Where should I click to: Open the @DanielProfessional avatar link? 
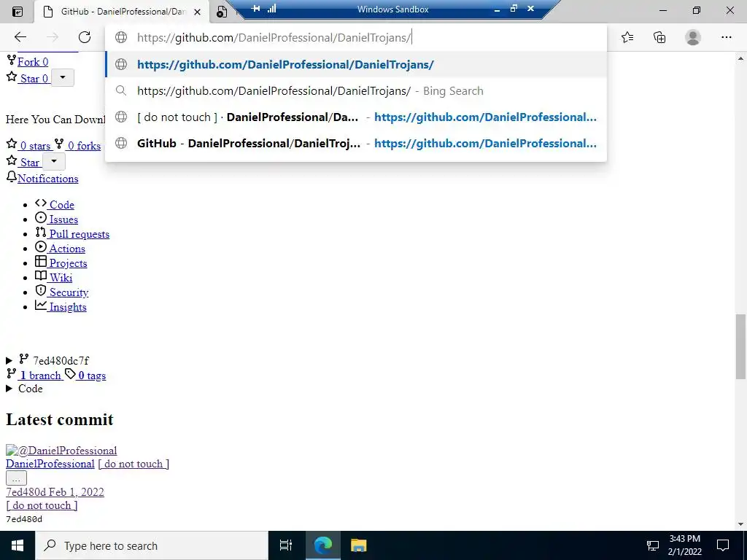click(x=61, y=451)
